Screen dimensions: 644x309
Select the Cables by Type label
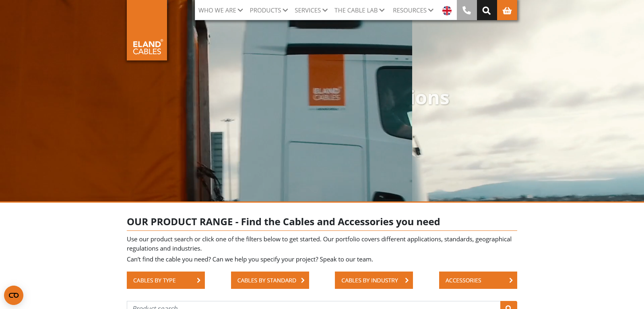click(155, 280)
